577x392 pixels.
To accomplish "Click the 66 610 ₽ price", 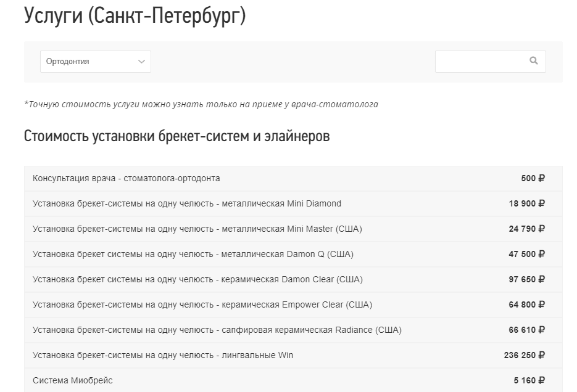I will pyautogui.click(x=526, y=330).
